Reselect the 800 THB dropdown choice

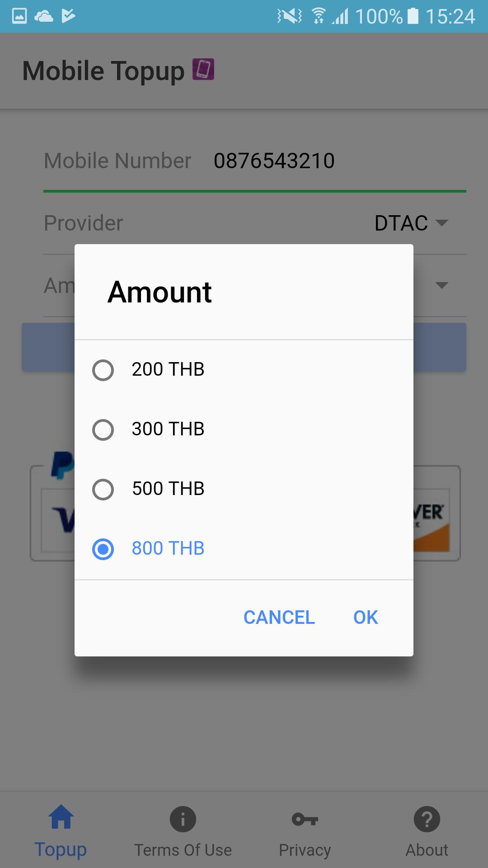pos(103,550)
